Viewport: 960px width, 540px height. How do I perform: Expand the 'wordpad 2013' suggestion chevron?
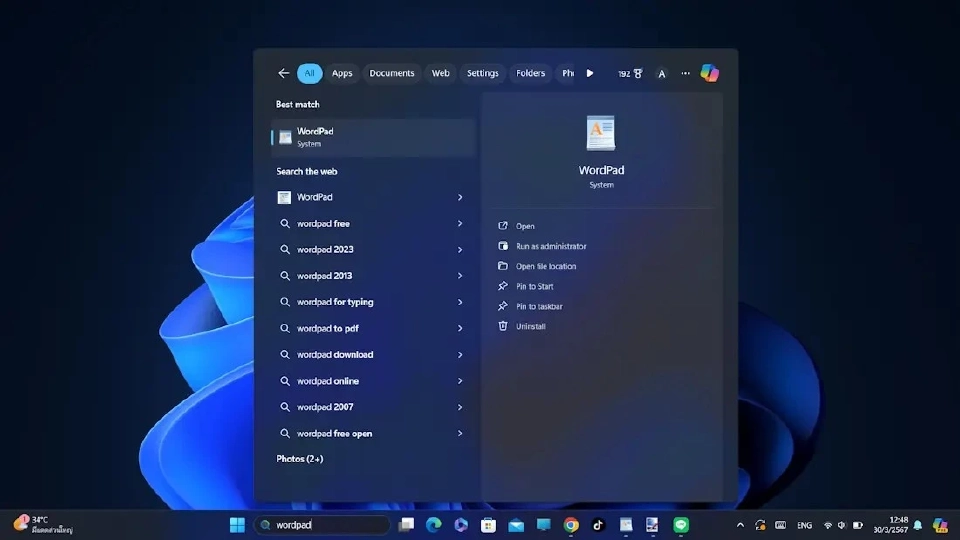point(460,276)
